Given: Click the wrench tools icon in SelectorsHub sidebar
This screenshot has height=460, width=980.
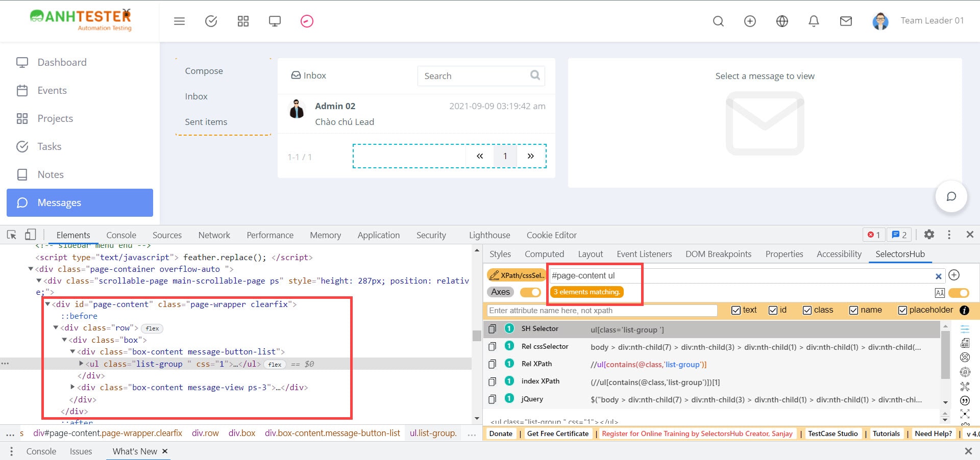Looking at the screenshot, I should pyautogui.click(x=965, y=387).
